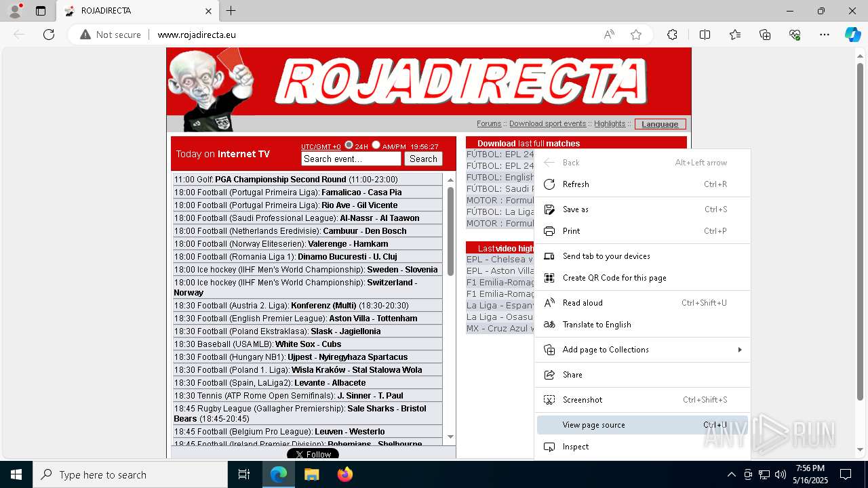868x488 pixels.
Task: Open the taskbar volume icon
Action: click(781, 474)
